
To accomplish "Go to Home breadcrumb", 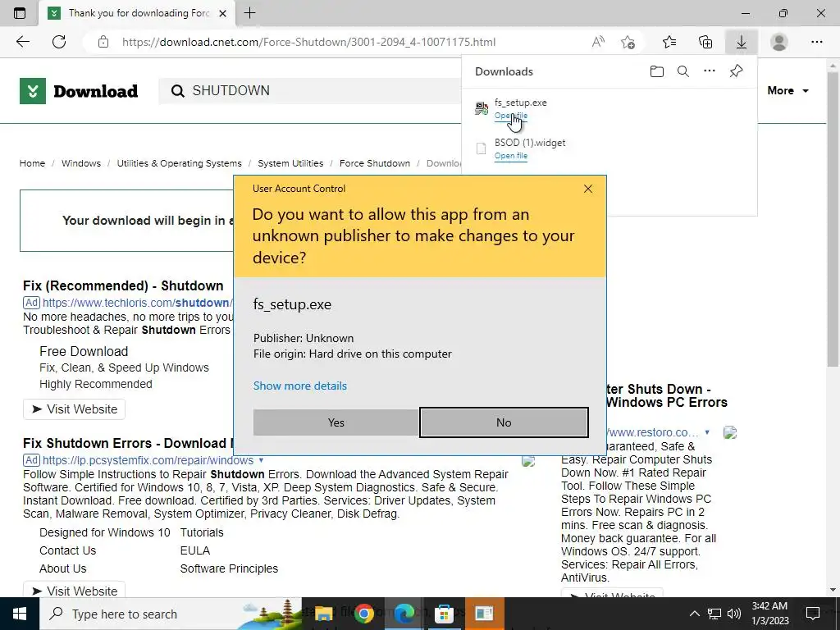I will (x=32, y=163).
